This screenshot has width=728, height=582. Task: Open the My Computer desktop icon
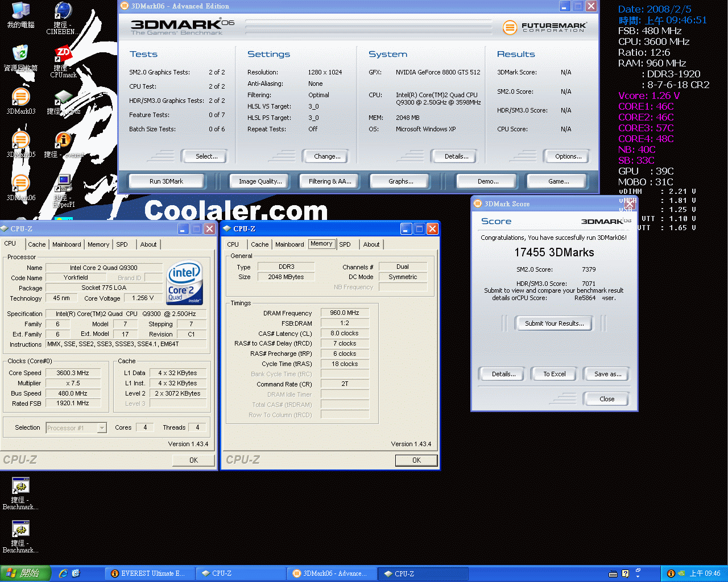coord(20,15)
